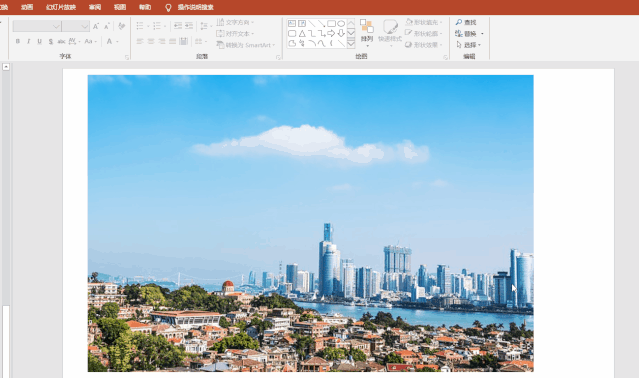The width and height of the screenshot is (639, 378).
Task: Toggle italic formatting
Action: (x=29, y=41)
